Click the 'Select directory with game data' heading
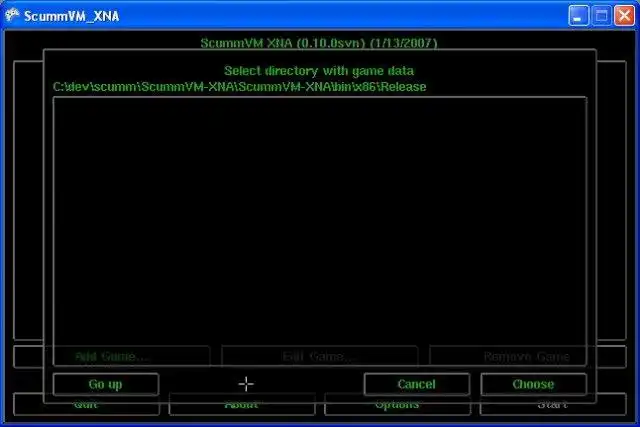The height and width of the screenshot is (427, 640). point(319,71)
